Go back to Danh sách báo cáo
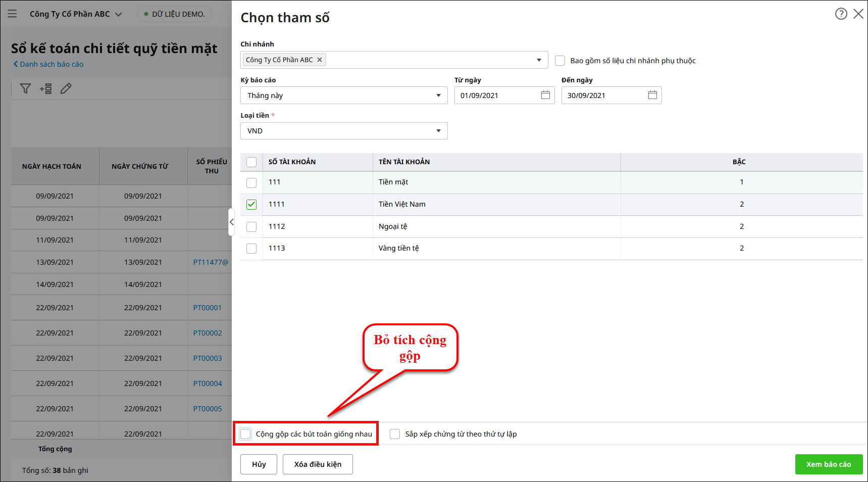Viewport: 868px width, 482px height. pos(48,64)
